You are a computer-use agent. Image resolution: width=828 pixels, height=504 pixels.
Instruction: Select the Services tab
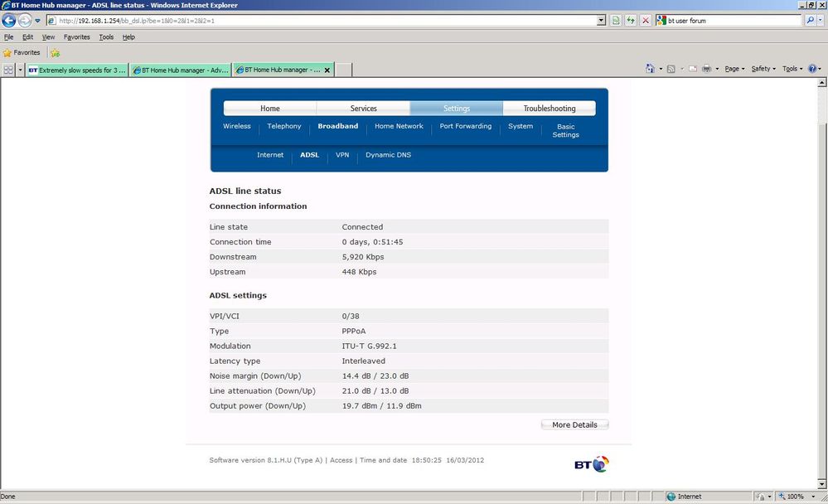point(363,109)
